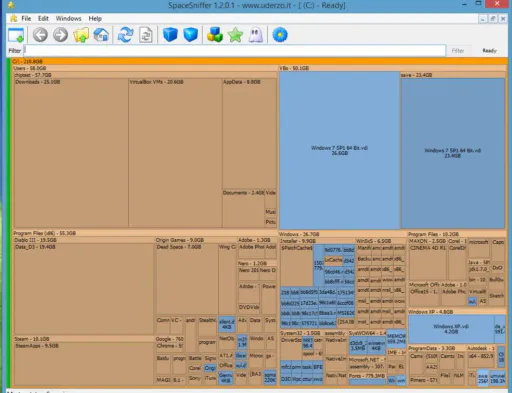Select the VBs 50.1GB folder header
Image resolution: width=512 pixels, height=393 pixels.
392,68
